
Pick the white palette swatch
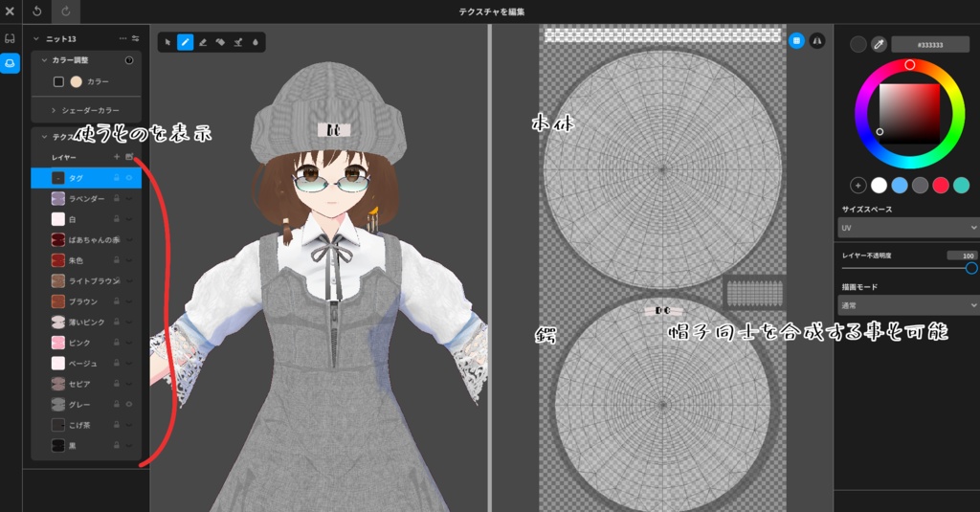[879, 185]
